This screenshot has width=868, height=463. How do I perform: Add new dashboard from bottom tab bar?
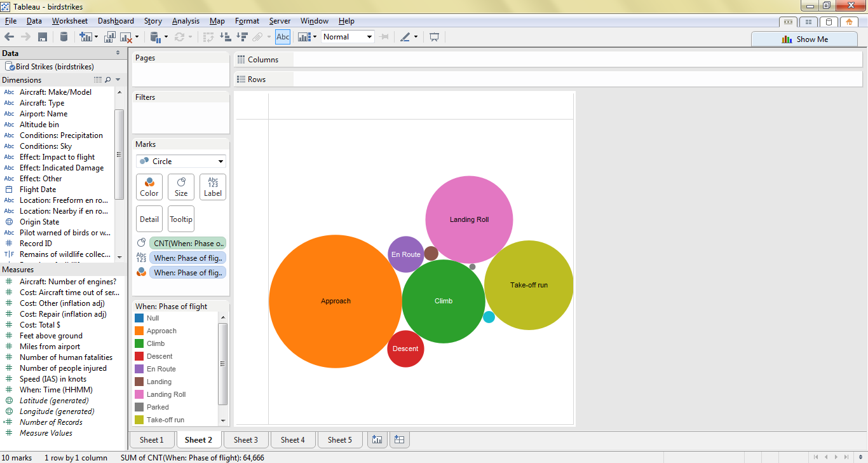point(399,439)
